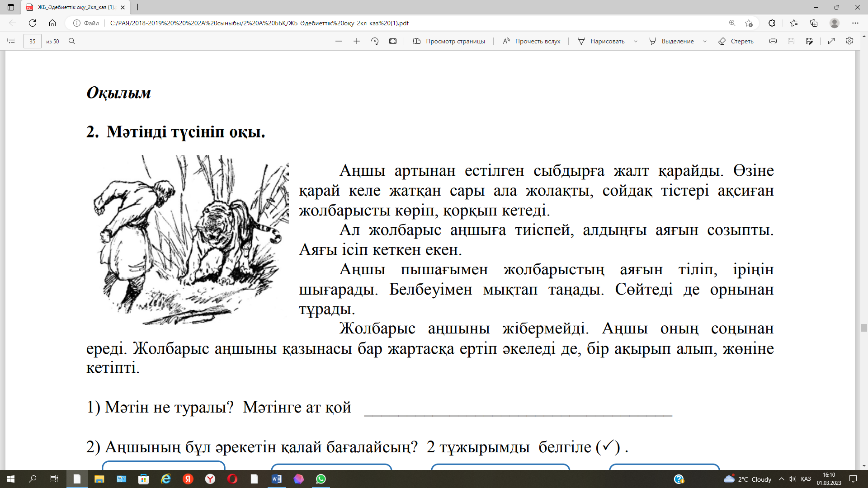Click the fit to page icon
This screenshot has width=868, height=488.
tap(393, 41)
